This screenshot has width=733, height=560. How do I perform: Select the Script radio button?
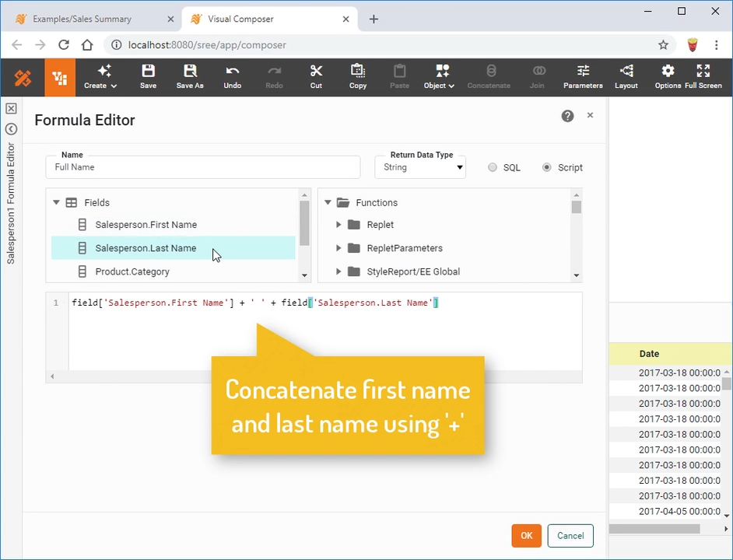[x=546, y=167]
